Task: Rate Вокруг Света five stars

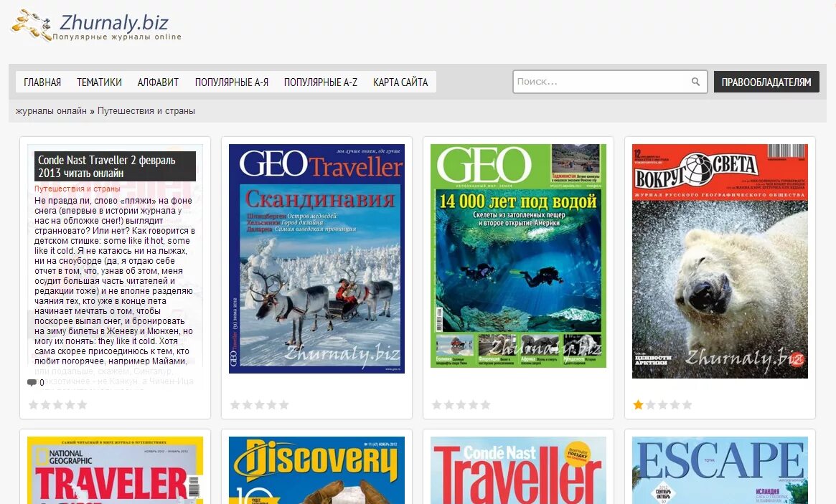Action: coord(687,405)
